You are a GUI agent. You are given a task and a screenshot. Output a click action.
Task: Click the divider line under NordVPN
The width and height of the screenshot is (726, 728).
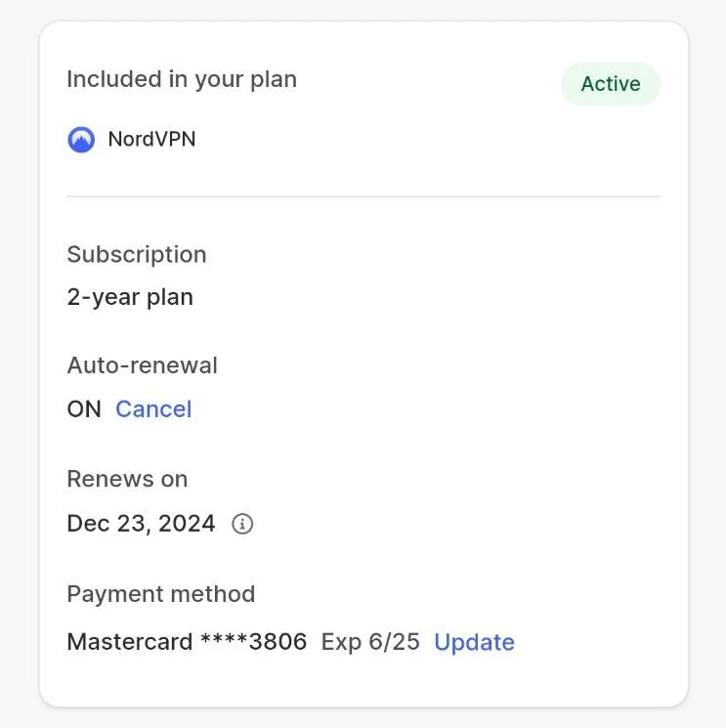363,196
